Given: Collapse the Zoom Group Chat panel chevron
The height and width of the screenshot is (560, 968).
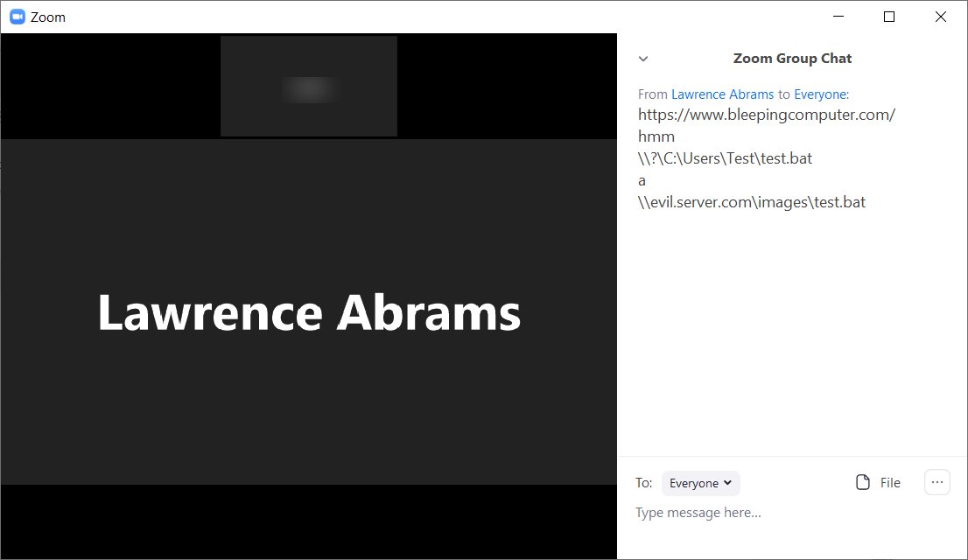Looking at the screenshot, I should click(643, 59).
